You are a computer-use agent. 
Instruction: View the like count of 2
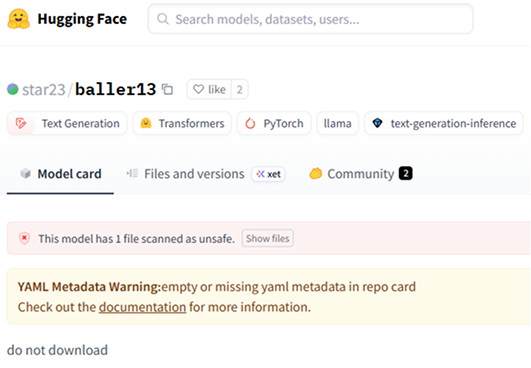point(240,89)
